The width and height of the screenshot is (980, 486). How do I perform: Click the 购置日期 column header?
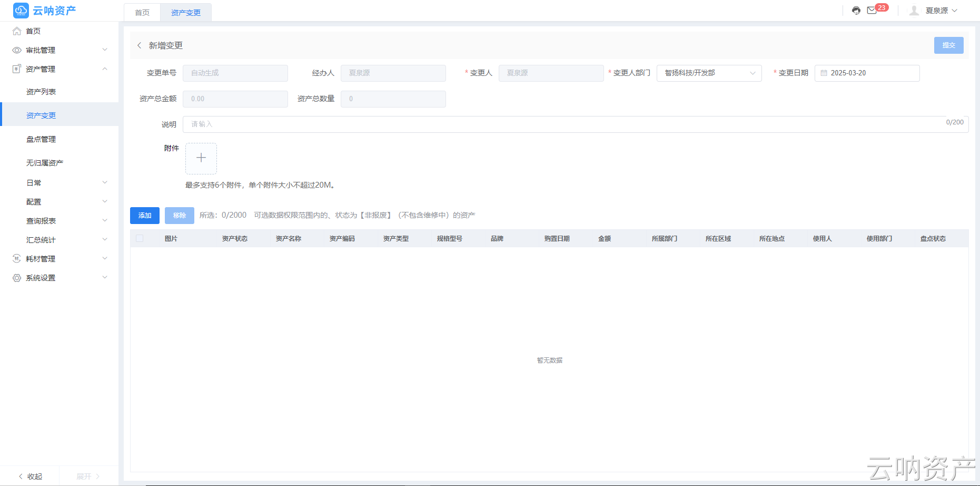click(x=557, y=239)
